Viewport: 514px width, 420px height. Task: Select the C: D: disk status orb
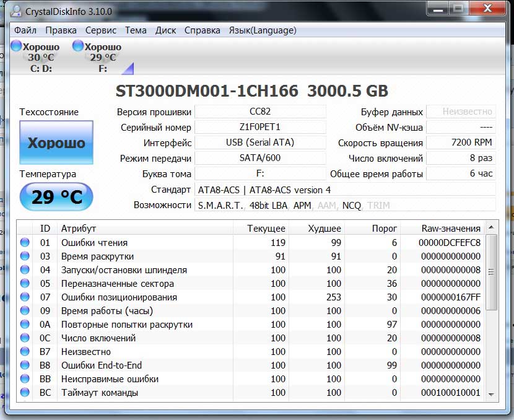17,47
